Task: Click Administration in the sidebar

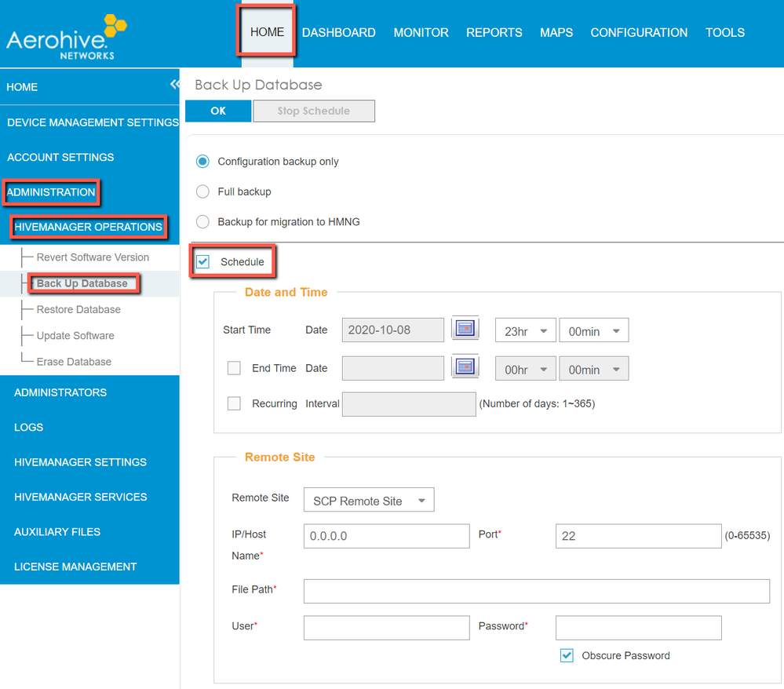Action: tap(50, 192)
